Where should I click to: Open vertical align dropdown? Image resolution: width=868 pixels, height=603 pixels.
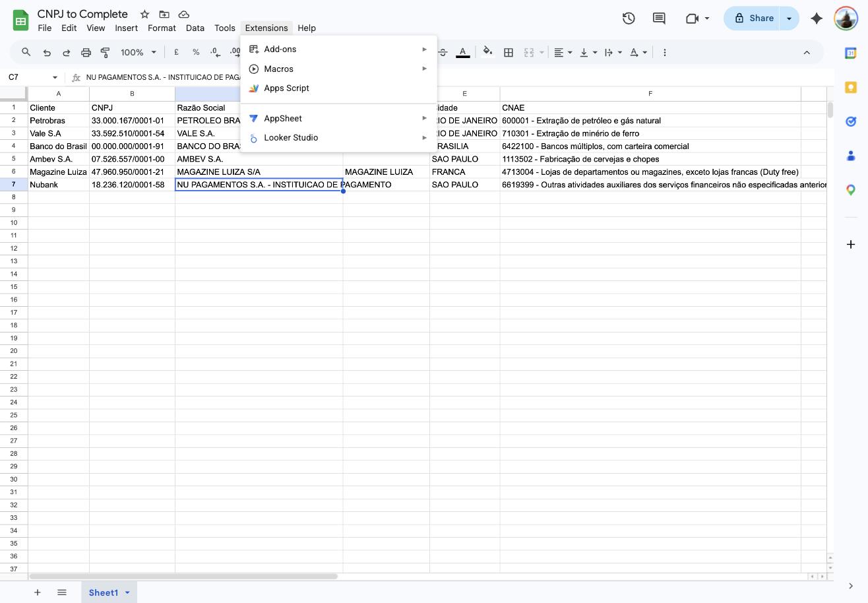point(588,52)
